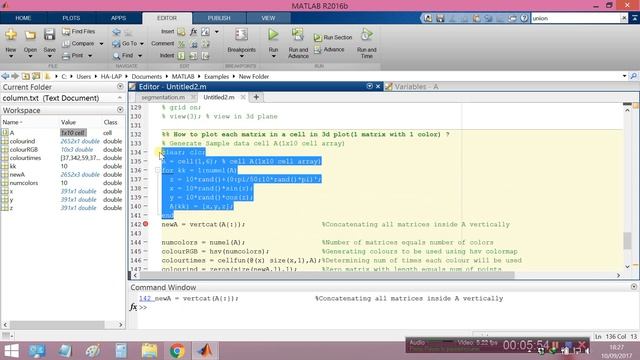This screenshot has height=360, width=640.
Task: Open the Save dropdown arrow
Action: click(x=49, y=56)
